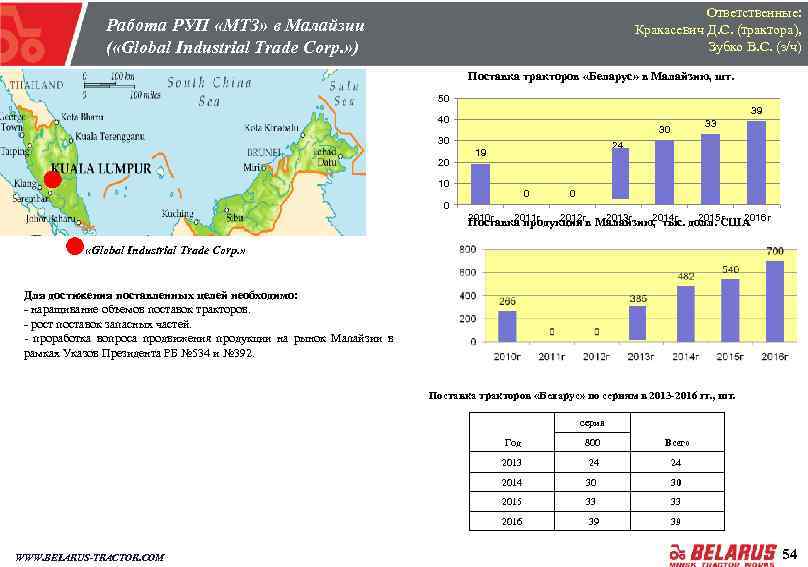The image size is (808, 567).
Task: Click the Всего value 30 in the 2014 row
Action: tap(676, 482)
